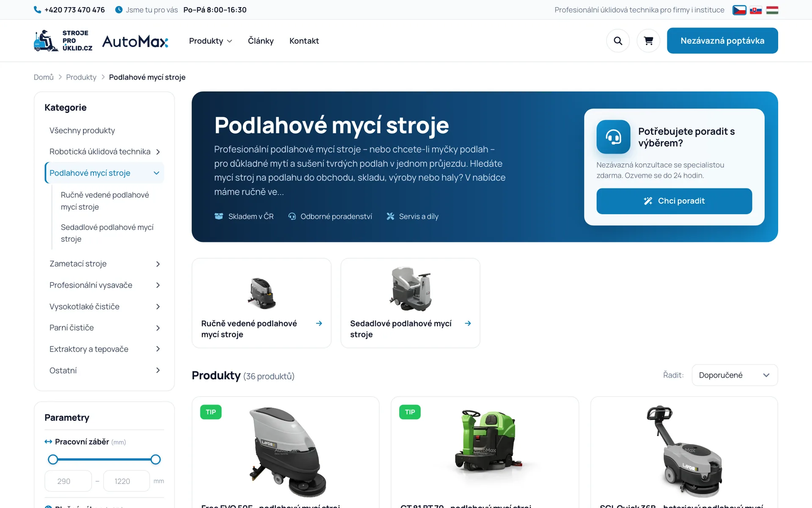Image resolution: width=812 pixels, height=508 pixels.
Task: Open Ručně vedené podlahové mycí stroje card
Action: (x=261, y=303)
